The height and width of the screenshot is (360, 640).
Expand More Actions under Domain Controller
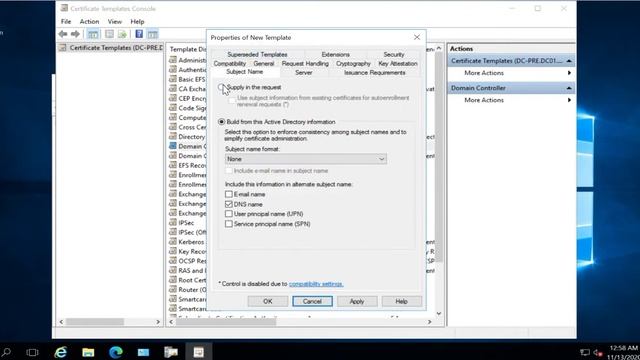coord(511,100)
